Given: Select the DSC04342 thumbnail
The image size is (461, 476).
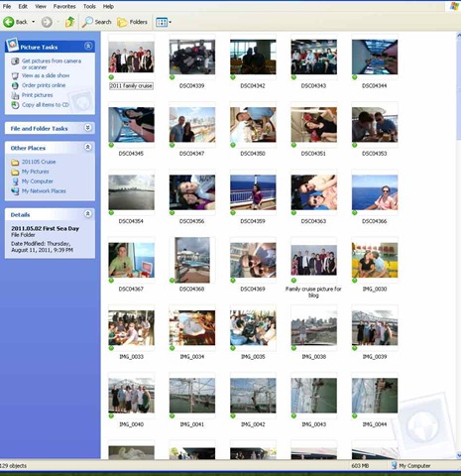Looking at the screenshot, I should 253,57.
